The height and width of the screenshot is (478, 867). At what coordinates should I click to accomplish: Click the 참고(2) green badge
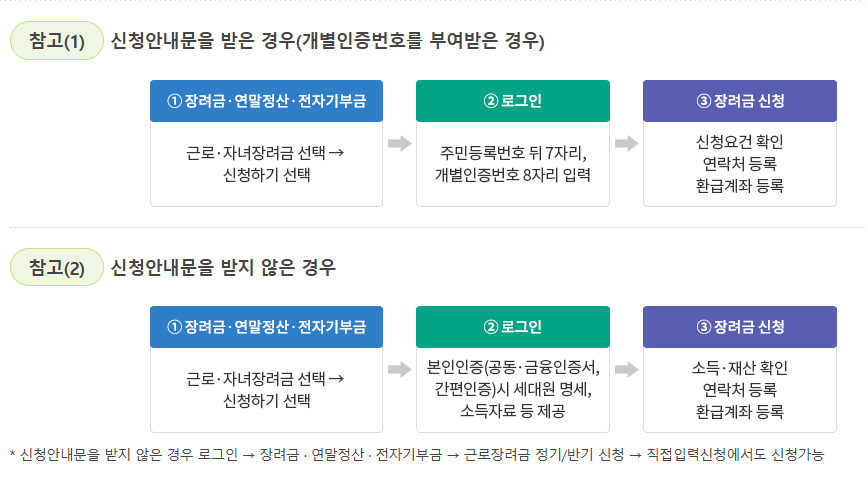tap(57, 267)
